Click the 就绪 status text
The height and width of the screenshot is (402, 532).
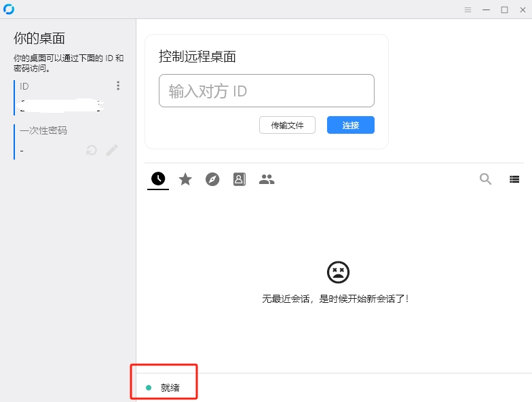pyautogui.click(x=170, y=387)
